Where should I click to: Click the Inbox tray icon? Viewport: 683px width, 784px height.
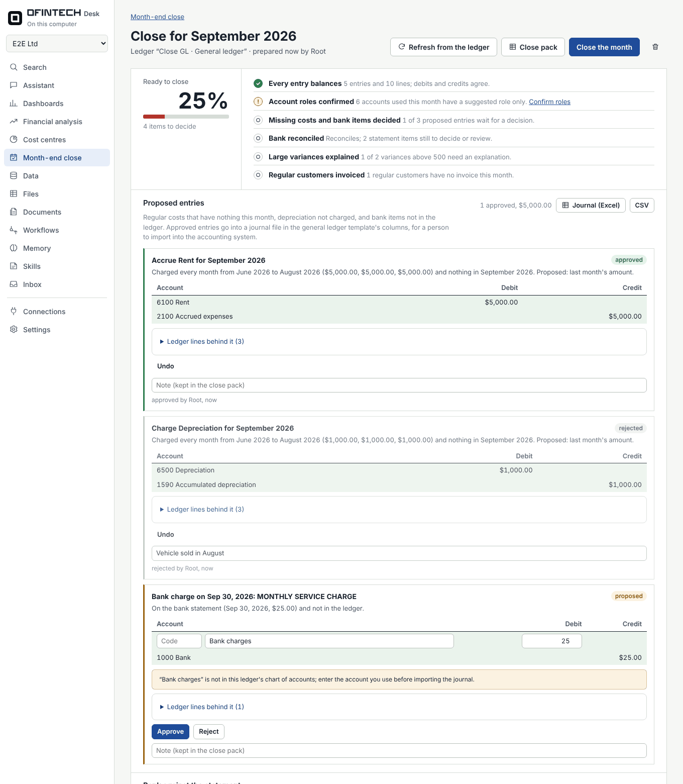pos(14,284)
